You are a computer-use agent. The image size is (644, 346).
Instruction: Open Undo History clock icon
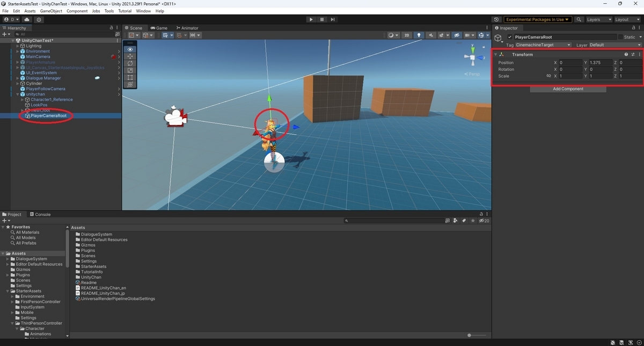click(x=496, y=19)
